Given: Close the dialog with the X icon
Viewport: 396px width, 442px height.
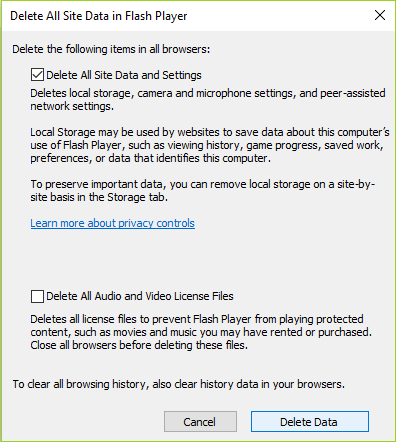Looking at the screenshot, I should tap(380, 15).
